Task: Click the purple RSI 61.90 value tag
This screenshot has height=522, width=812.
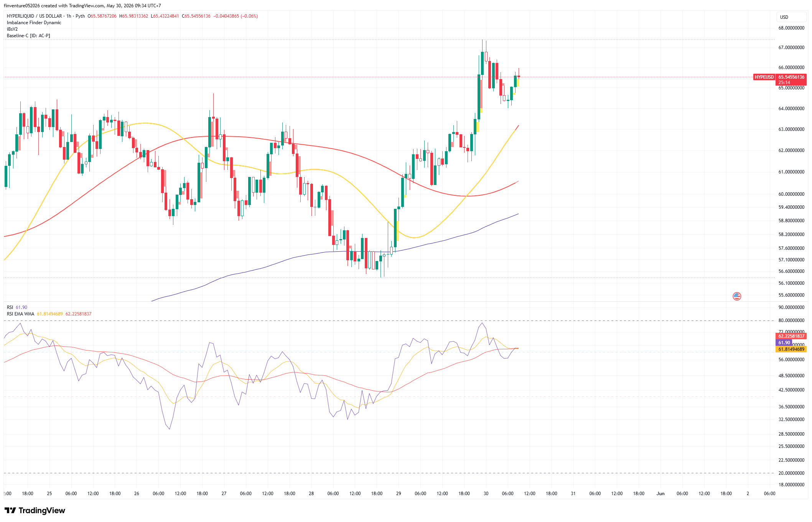Action: pyautogui.click(x=784, y=343)
